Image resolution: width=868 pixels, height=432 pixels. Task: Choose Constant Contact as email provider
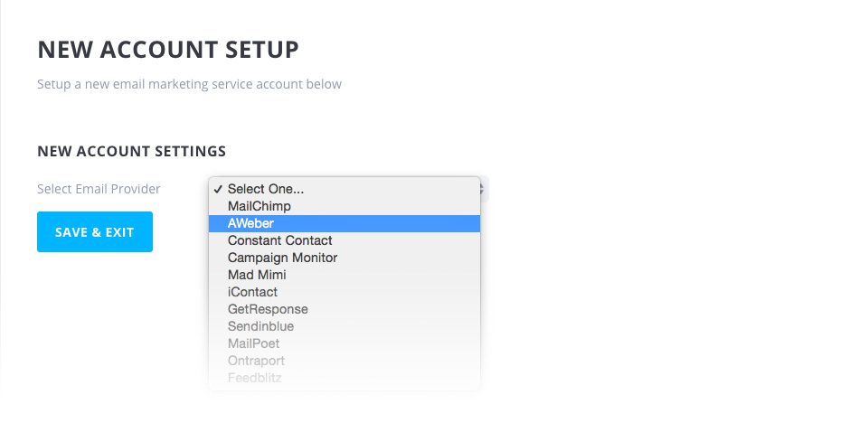tap(279, 240)
